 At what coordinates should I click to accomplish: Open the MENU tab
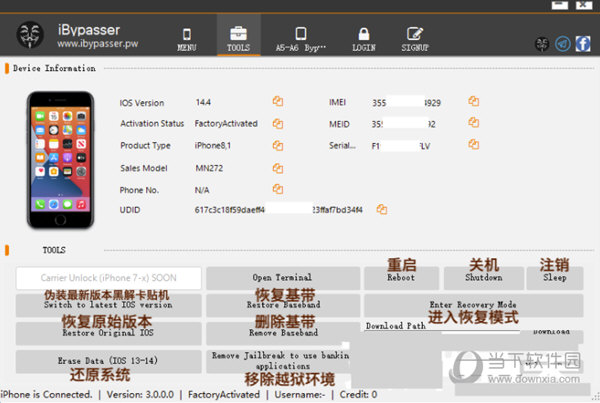tap(187, 39)
